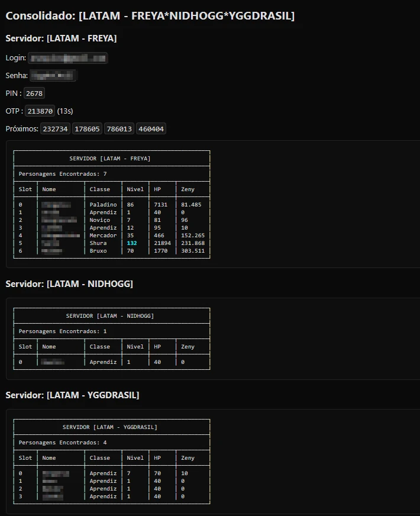Click the PIN code chip
The width and height of the screenshot is (420, 516).
pos(34,93)
